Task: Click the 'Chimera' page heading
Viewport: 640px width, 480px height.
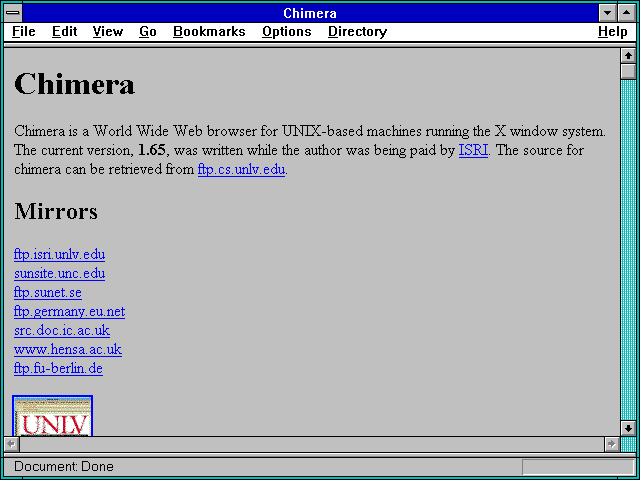Action: tap(74, 84)
